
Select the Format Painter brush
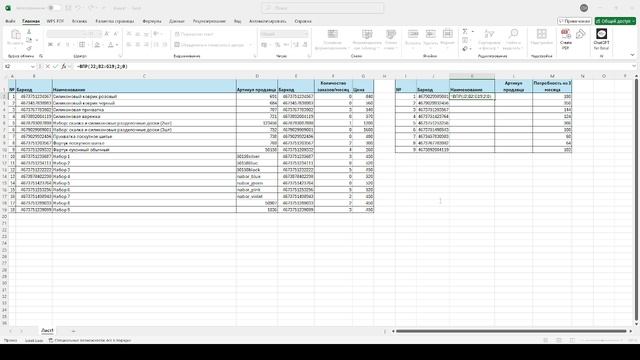(x=29, y=48)
